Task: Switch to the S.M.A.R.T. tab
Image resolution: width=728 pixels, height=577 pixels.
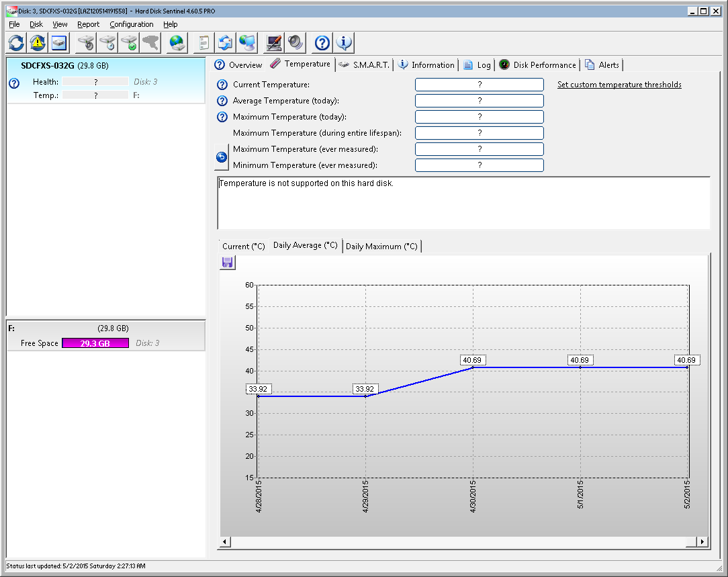Action: pos(364,65)
